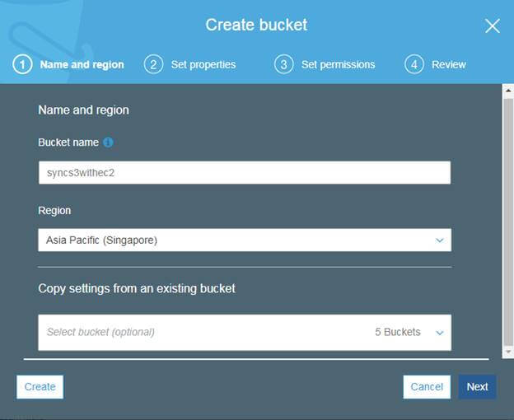
Task: Click the step 1 circle icon
Action: (22, 64)
